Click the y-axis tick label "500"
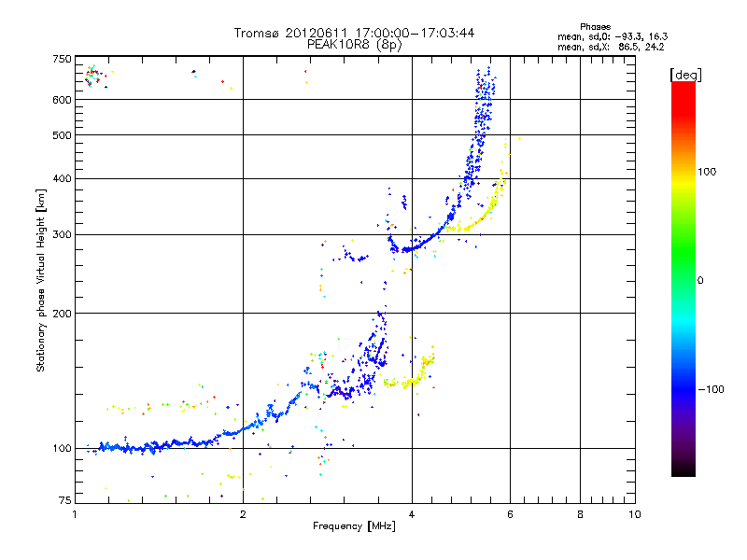747x560 pixels. (x=62, y=135)
